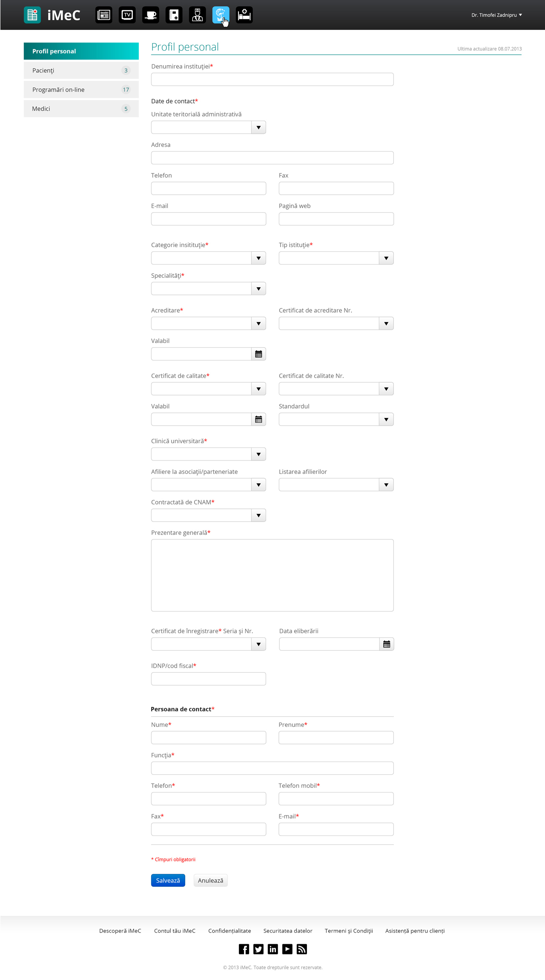
Task: Expand the Standardul dropdown list
Action: (x=386, y=420)
